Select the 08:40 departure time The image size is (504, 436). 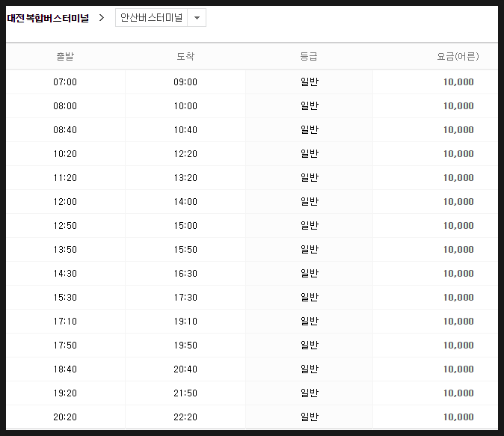65,130
